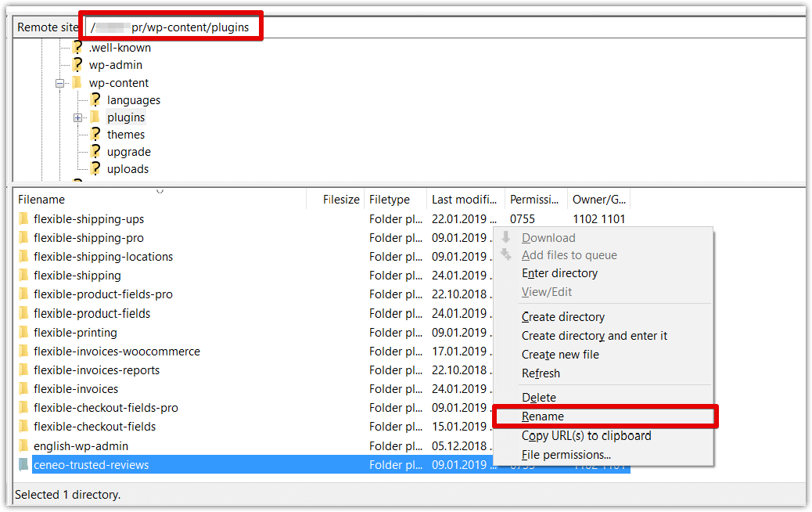Click into the Remote site path field
The image size is (812, 512).
coord(445,27)
